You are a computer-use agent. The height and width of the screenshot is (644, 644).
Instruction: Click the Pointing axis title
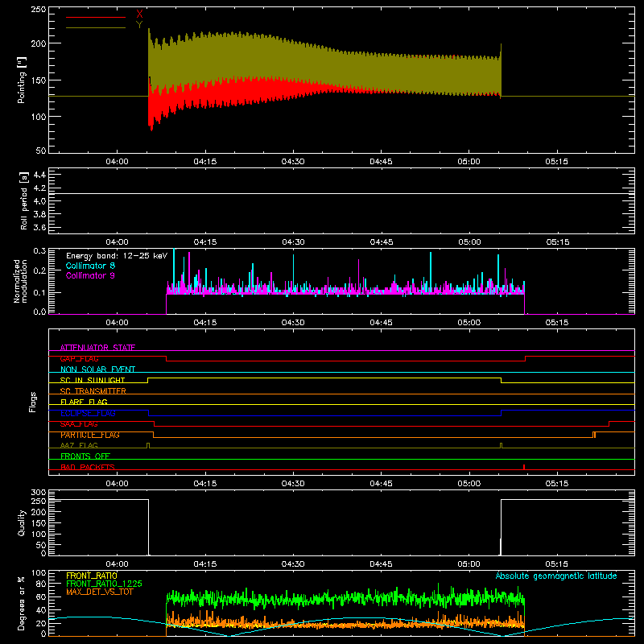[x=22, y=80]
